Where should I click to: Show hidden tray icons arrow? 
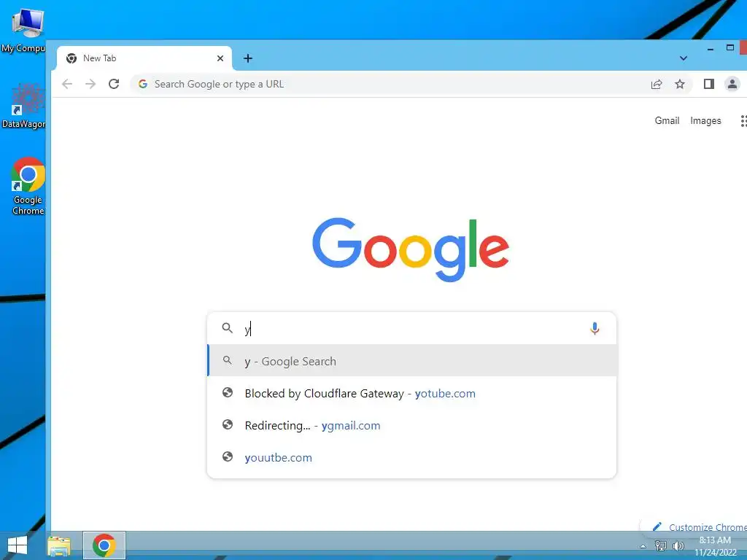[643, 546]
